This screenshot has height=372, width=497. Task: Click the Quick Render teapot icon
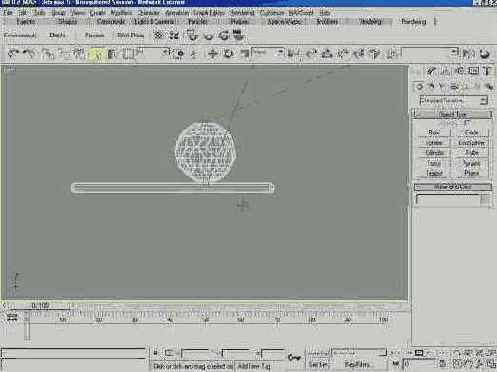[485, 54]
